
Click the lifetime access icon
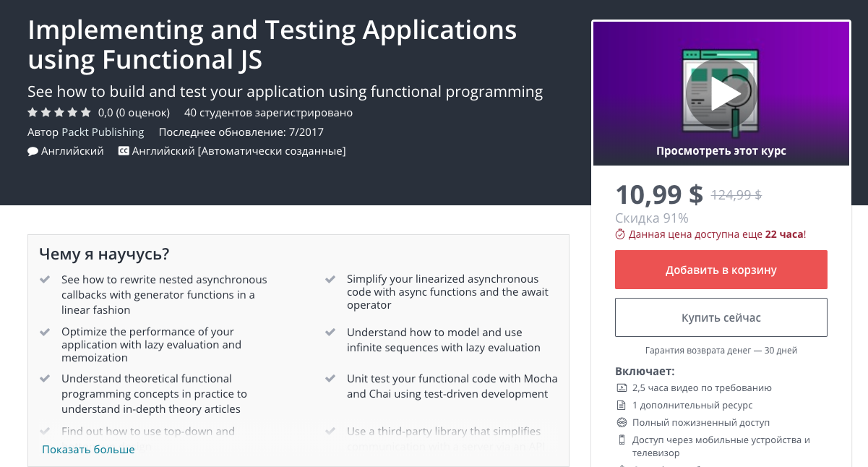(x=622, y=423)
